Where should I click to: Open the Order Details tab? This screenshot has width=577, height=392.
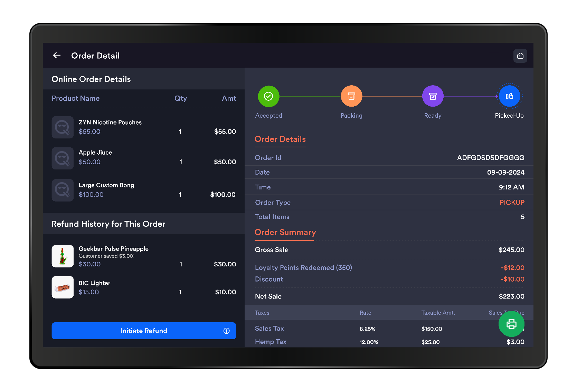point(280,139)
